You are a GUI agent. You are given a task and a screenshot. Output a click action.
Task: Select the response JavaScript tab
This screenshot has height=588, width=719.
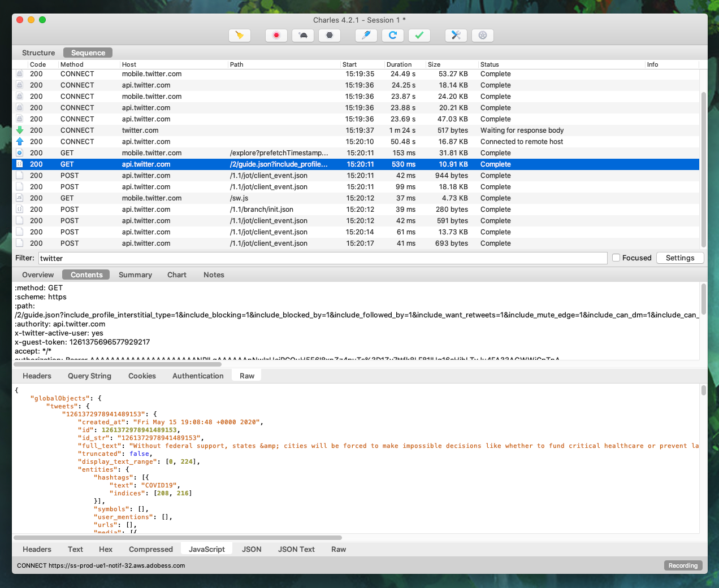[207, 549]
